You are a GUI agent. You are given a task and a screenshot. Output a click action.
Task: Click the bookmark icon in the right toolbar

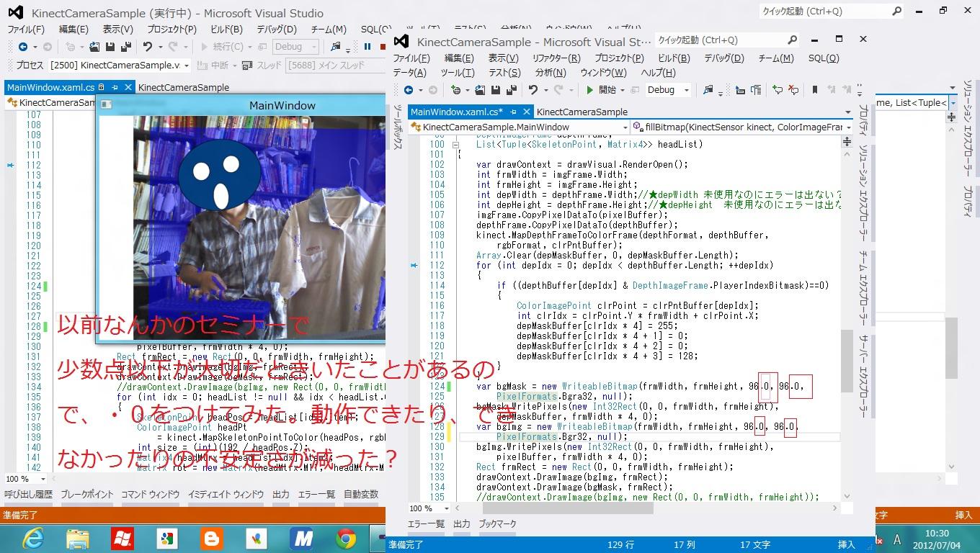click(x=815, y=90)
